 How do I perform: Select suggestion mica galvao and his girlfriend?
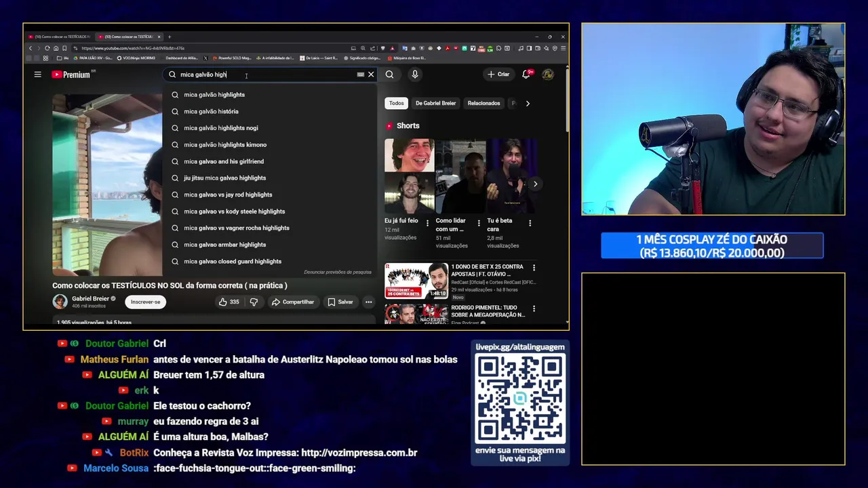click(x=269, y=161)
